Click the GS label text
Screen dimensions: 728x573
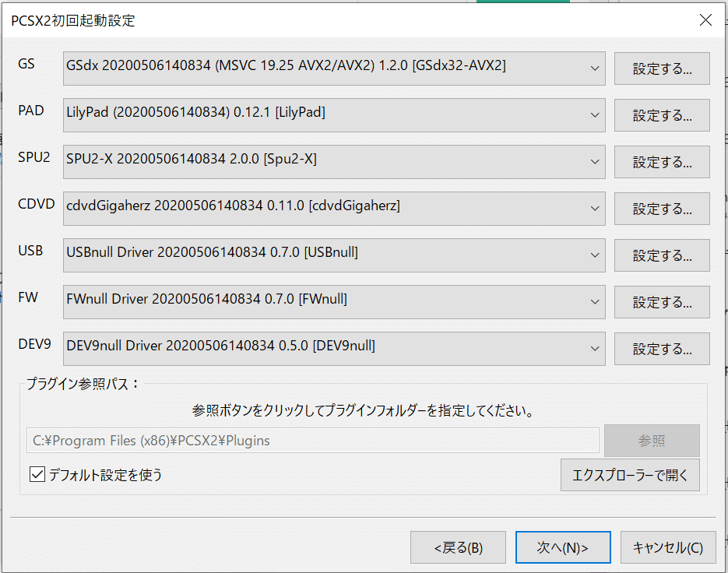(26, 64)
